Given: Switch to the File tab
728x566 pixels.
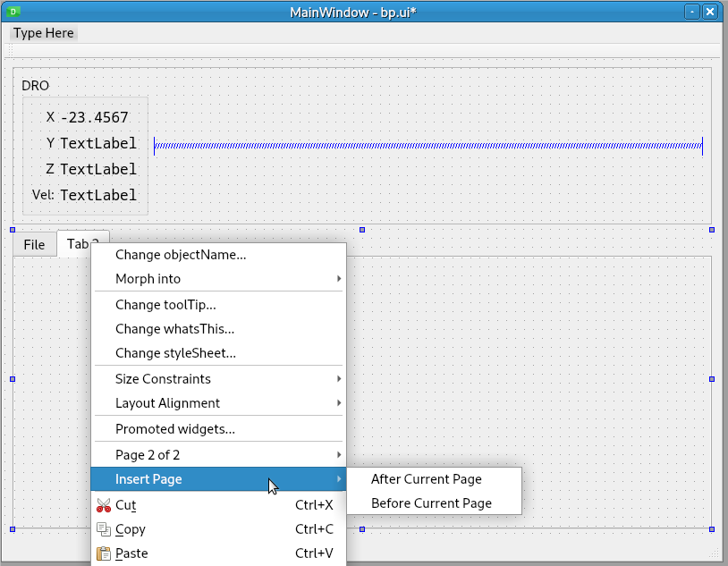Looking at the screenshot, I should [34, 244].
